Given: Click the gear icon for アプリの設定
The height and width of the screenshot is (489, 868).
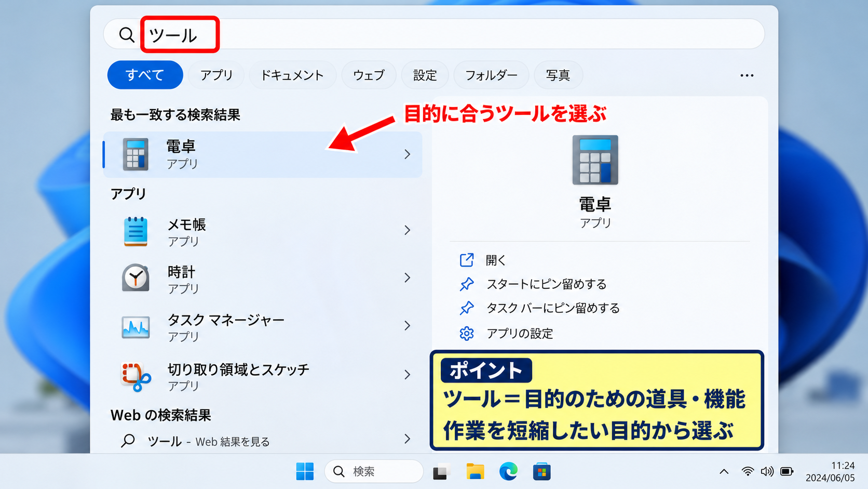Looking at the screenshot, I should coord(467,333).
